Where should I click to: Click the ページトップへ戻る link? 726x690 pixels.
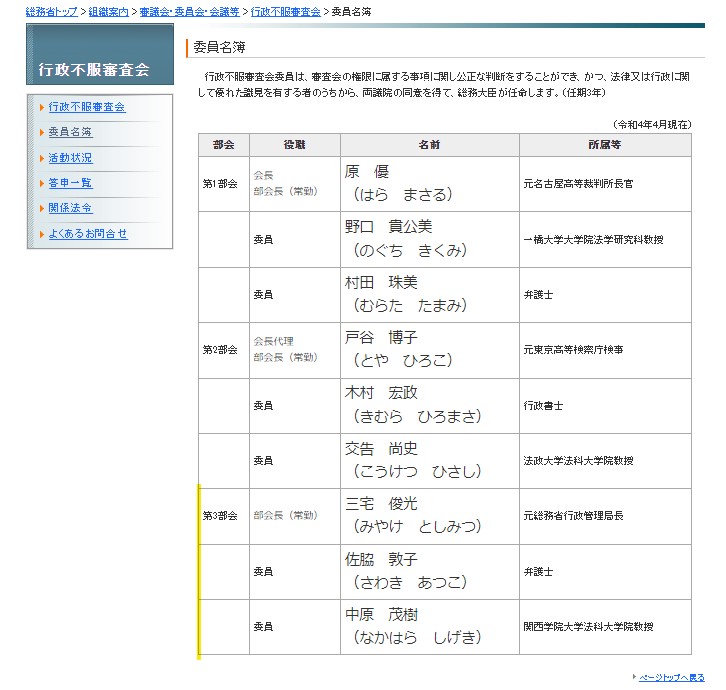pos(672,677)
